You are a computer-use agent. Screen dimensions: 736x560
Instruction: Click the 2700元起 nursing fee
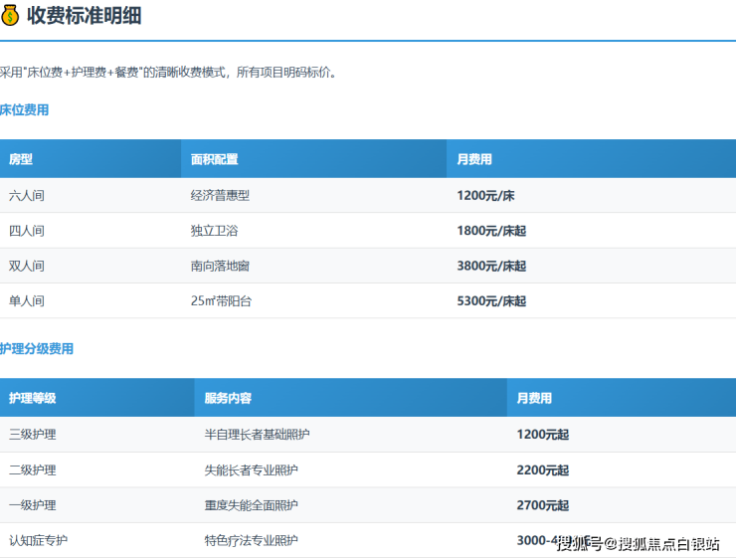coord(543,506)
